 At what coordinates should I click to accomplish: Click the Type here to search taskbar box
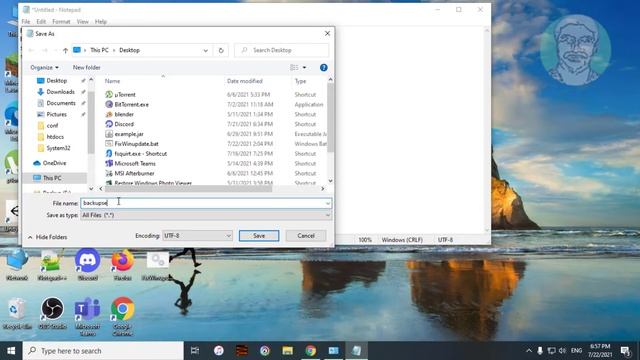point(103,351)
